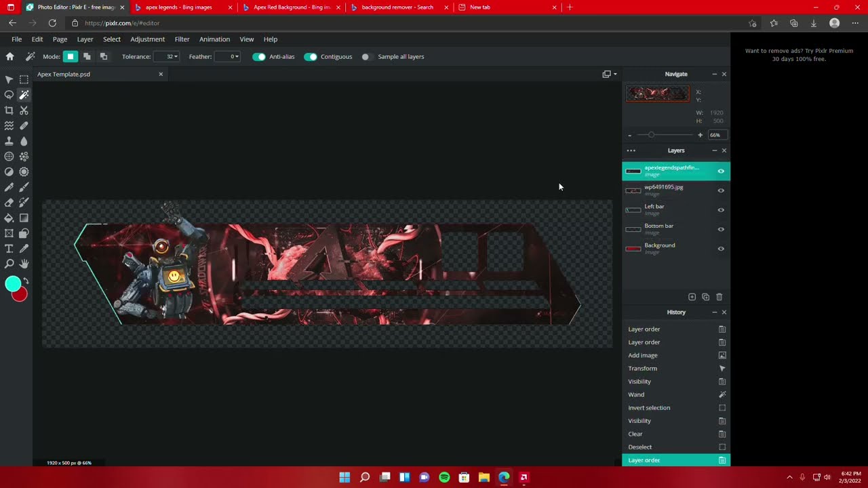868x488 pixels.
Task: Select the Heal bandage tool
Action: coord(24,125)
